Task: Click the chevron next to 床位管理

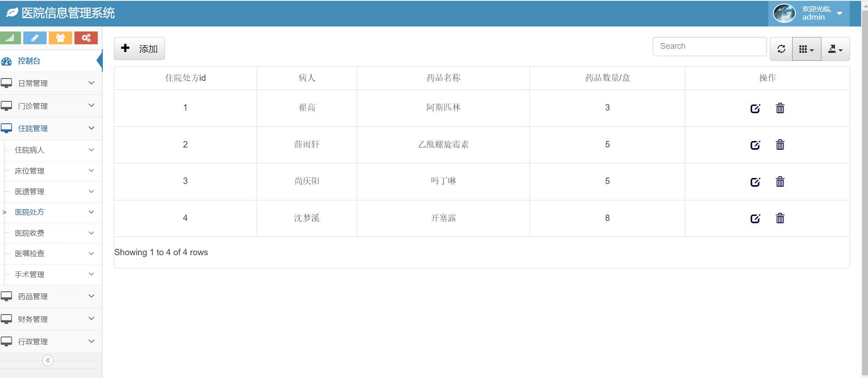Action: [x=91, y=170]
